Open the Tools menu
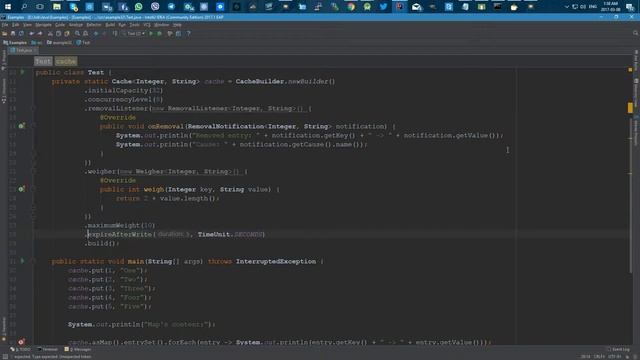 [x=134, y=25]
